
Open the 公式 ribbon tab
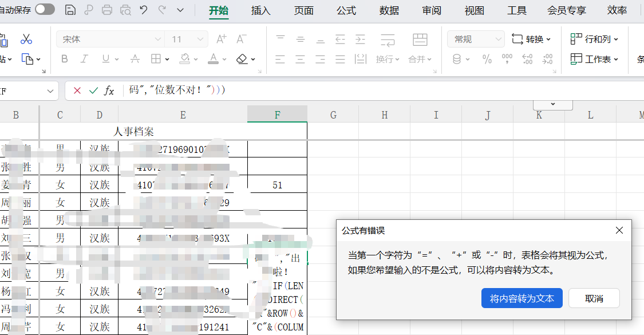pos(346,10)
